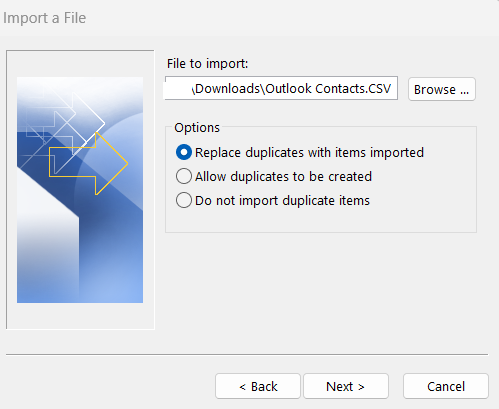
Task: Click the horizontal separator above the wizard buttons
Action: click(247, 354)
